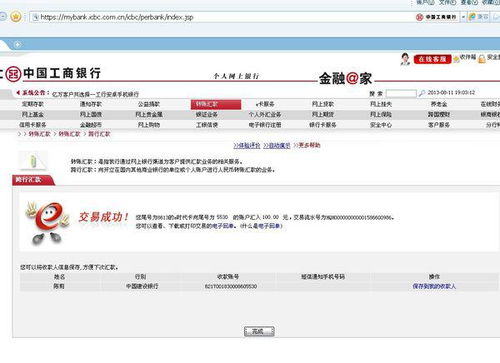The height and width of the screenshot is (363, 500).
Task: Click the 跨行汇款 breadcrumb link
Action: 99,134
